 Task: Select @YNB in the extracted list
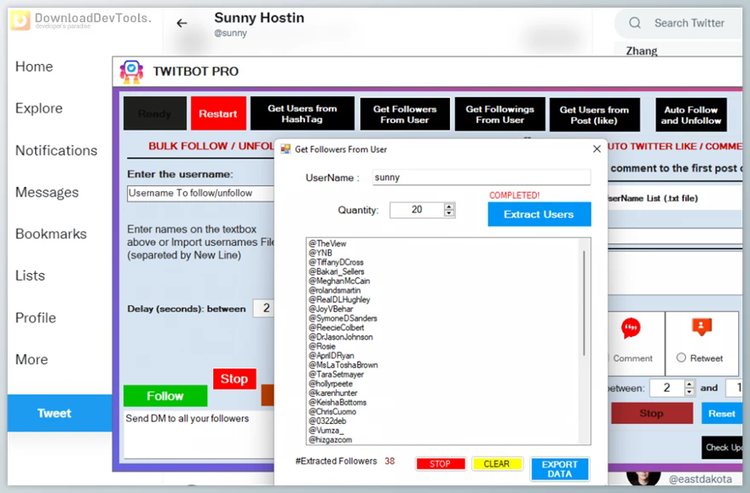tap(320, 253)
